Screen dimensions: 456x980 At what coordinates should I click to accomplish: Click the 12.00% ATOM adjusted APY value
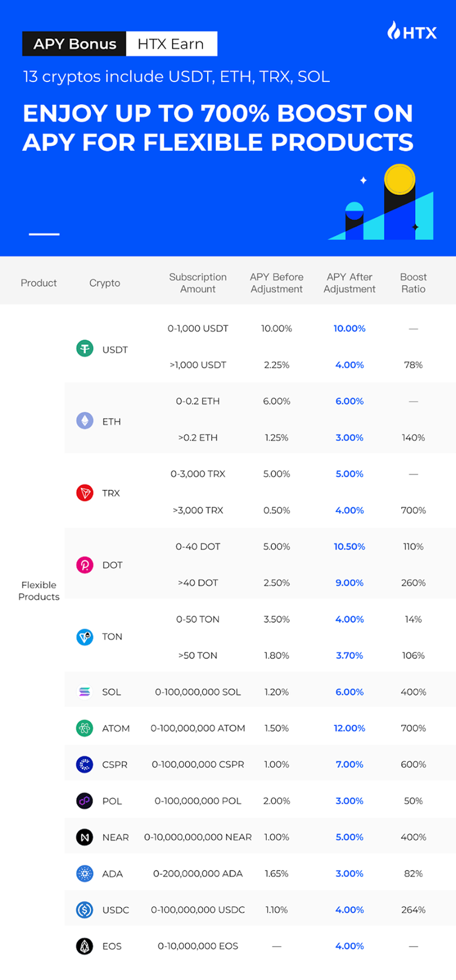coord(349,728)
